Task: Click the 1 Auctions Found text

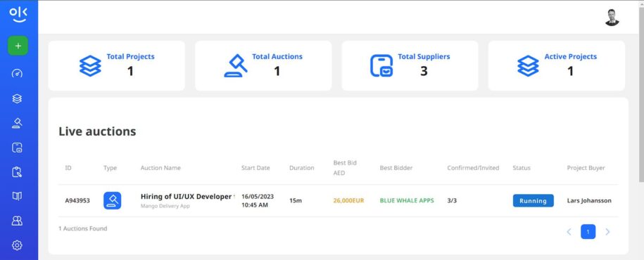Action: [83, 228]
